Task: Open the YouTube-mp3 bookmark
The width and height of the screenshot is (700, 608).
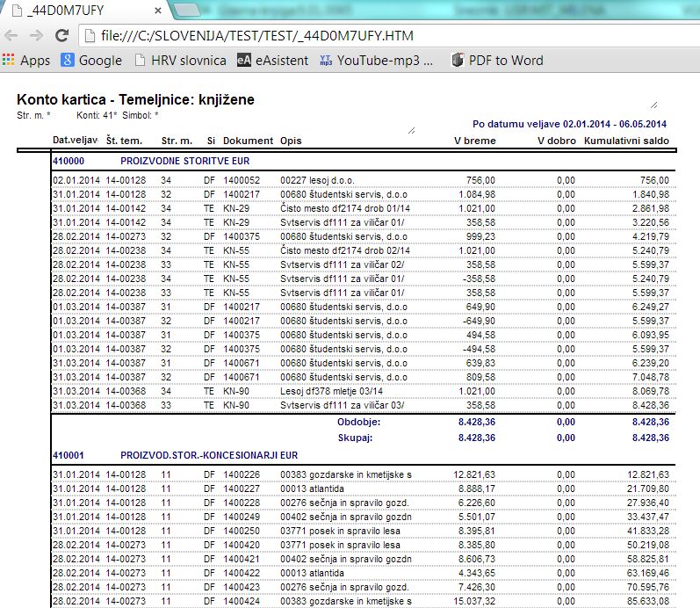Action: (376, 61)
